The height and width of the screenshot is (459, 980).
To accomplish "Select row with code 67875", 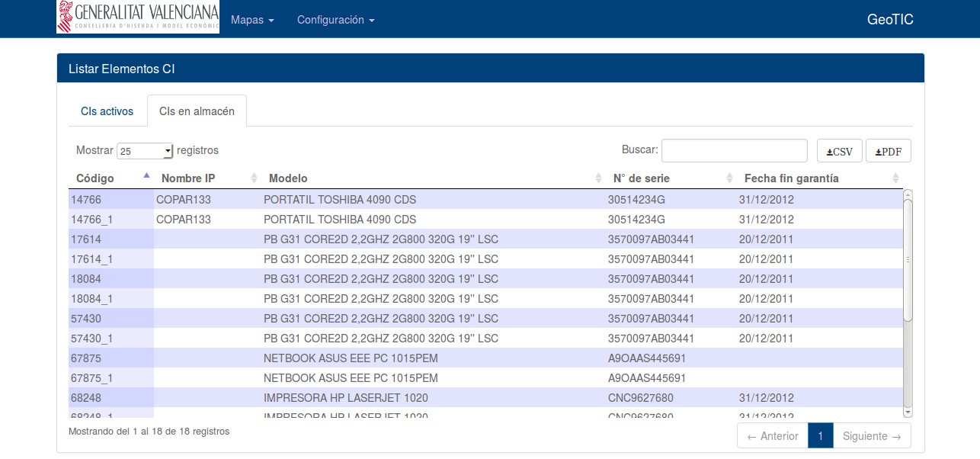I will [x=85, y=358].
